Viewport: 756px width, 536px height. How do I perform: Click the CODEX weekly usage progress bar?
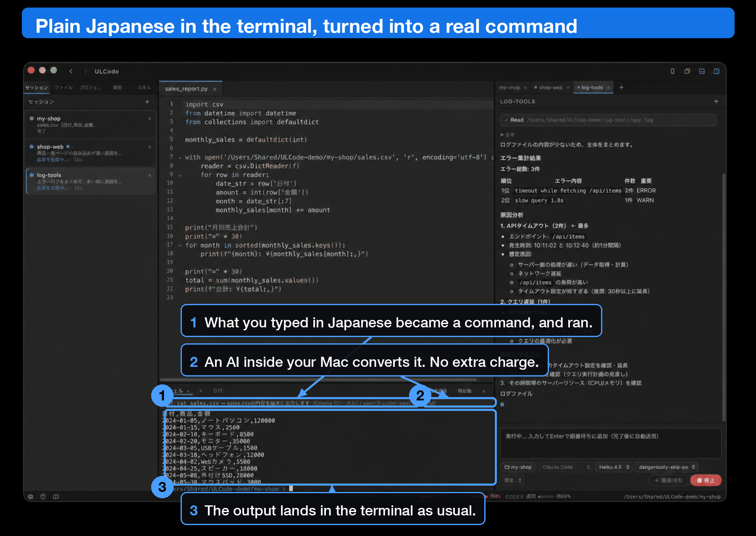(x=546, y=497)
